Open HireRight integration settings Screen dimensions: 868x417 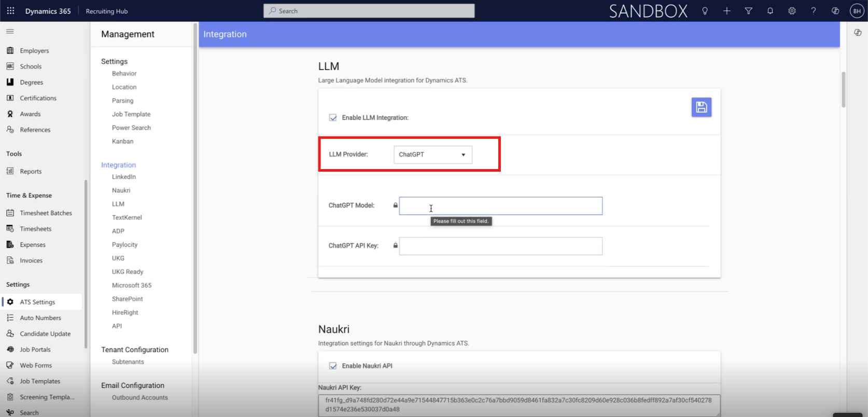(x=125, y=312)
